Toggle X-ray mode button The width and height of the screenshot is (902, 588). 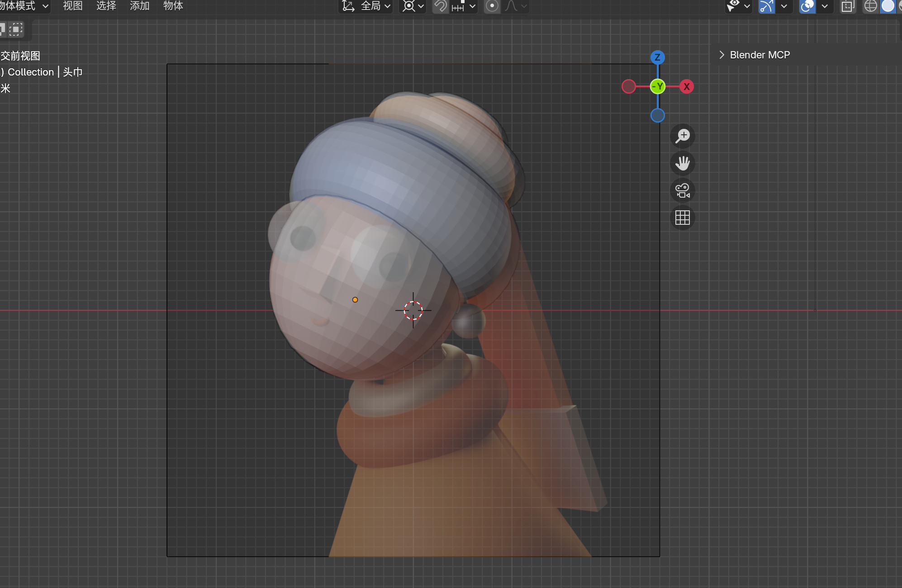[847, 6]
